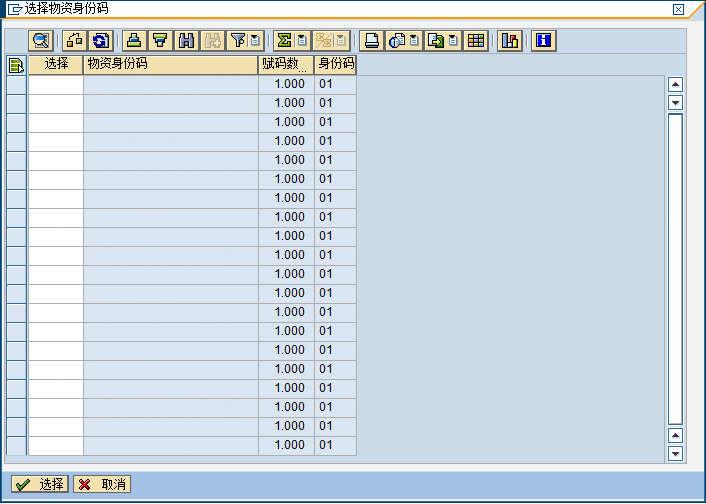Click the 物资身份码 column header

point(170,65)
